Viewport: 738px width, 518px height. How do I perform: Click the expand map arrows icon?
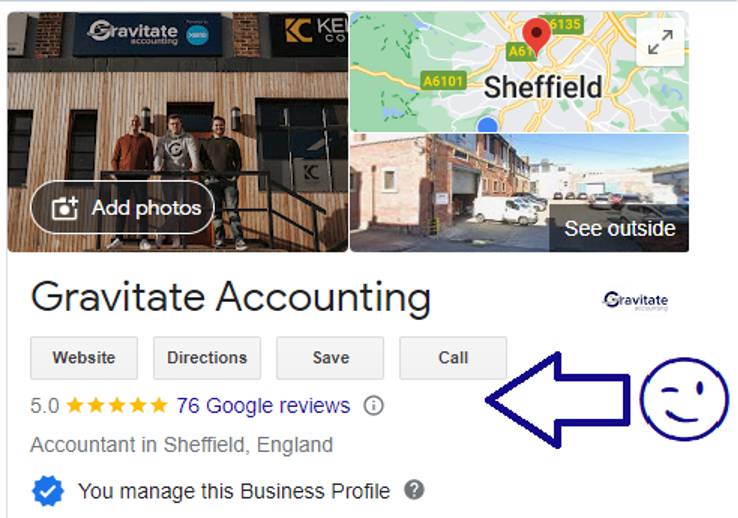(x=660, y=42)
